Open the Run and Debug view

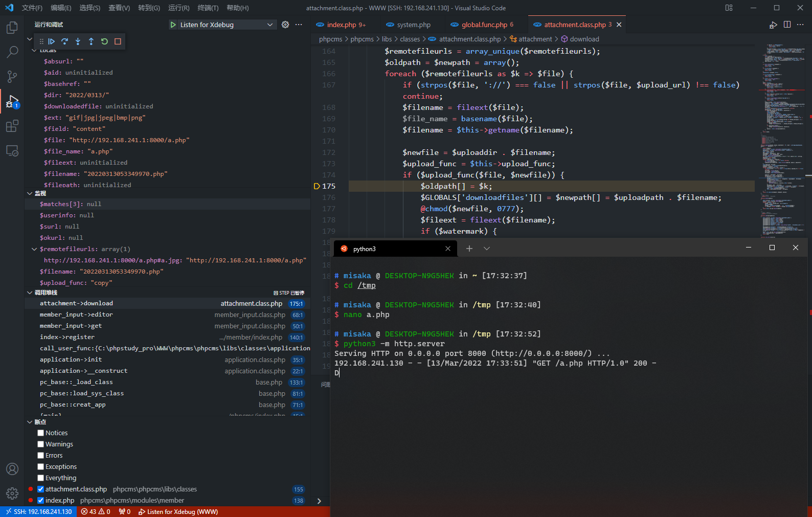point(12,101)
